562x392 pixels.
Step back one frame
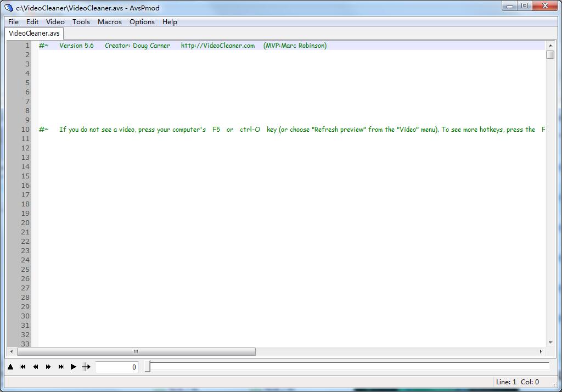pyautogui.click(x=35, y=367)
